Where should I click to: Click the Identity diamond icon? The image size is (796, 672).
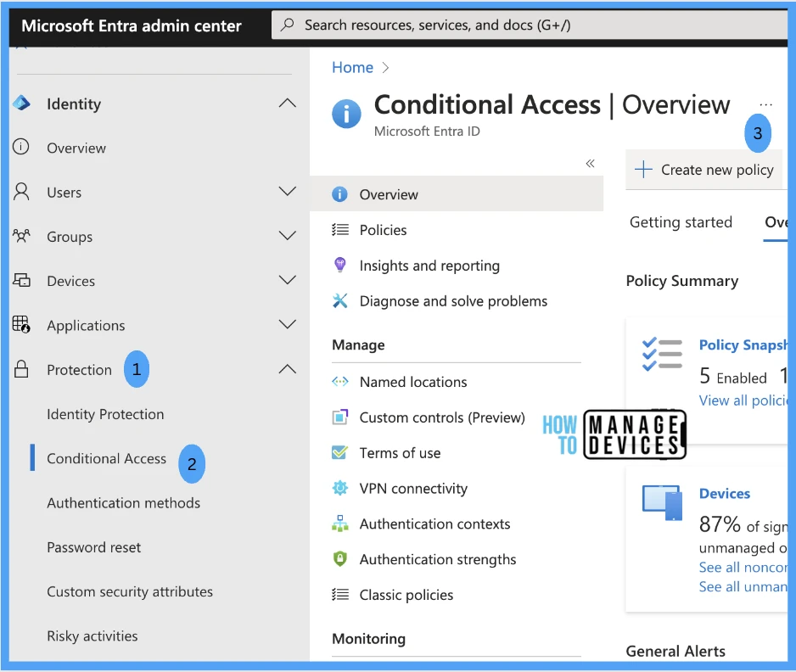[x=21, y=103]
